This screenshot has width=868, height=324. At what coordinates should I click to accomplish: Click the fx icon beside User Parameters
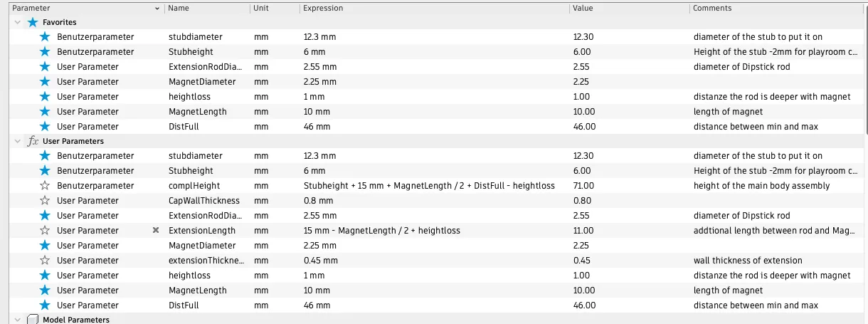pos(33,141)
